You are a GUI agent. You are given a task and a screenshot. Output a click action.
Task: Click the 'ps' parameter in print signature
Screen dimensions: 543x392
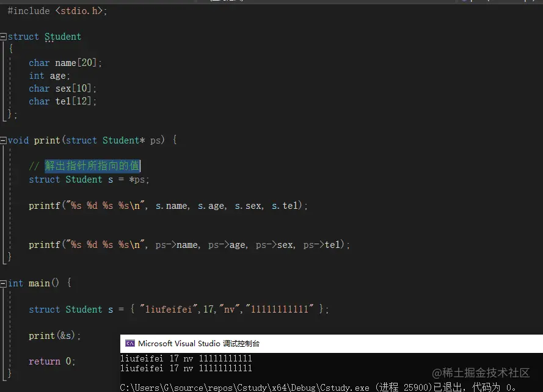(x=156, y=140)
